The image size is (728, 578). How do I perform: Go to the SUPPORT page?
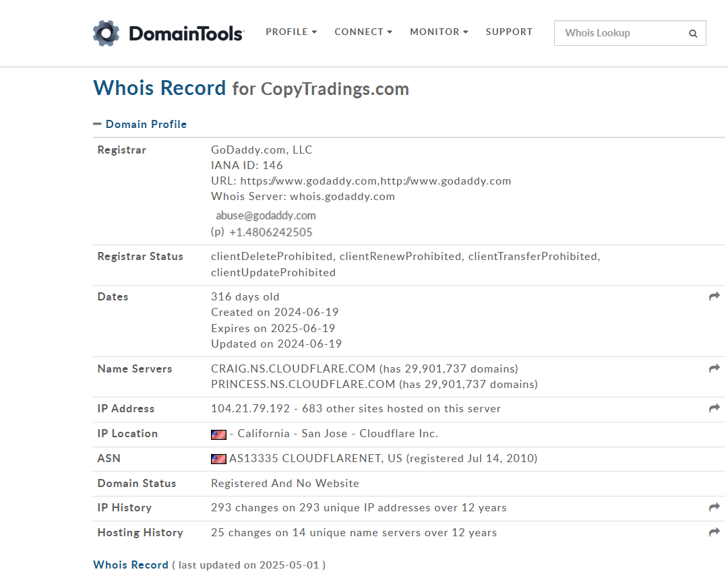point(509,32)
